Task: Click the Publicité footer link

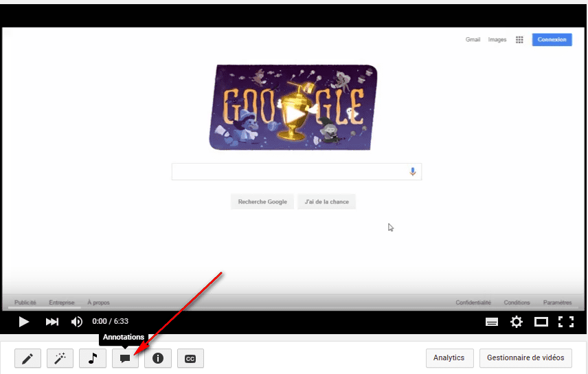Action: point(25,302)
